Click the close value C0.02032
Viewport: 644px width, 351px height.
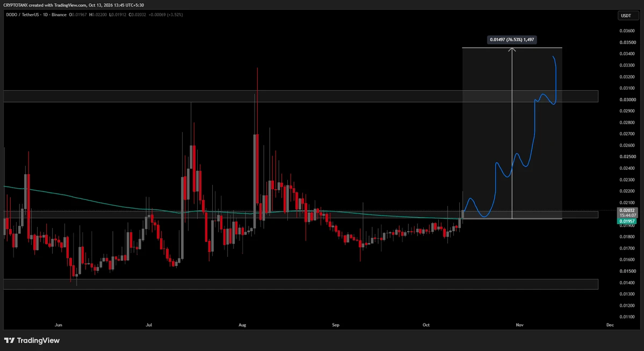(137, 15)
